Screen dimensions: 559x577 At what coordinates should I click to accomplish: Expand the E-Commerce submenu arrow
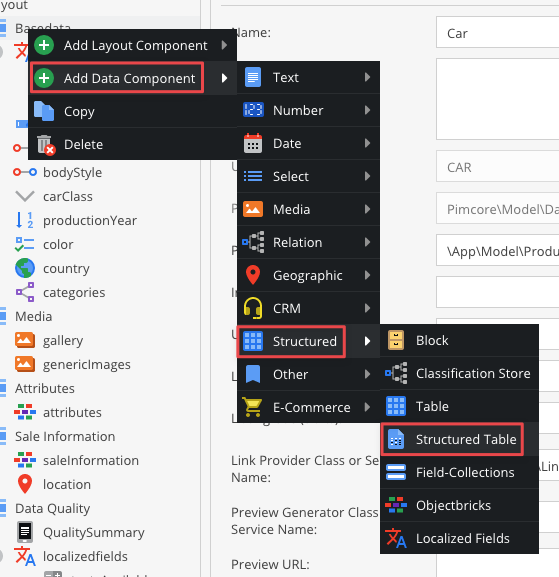click(367, 407)
